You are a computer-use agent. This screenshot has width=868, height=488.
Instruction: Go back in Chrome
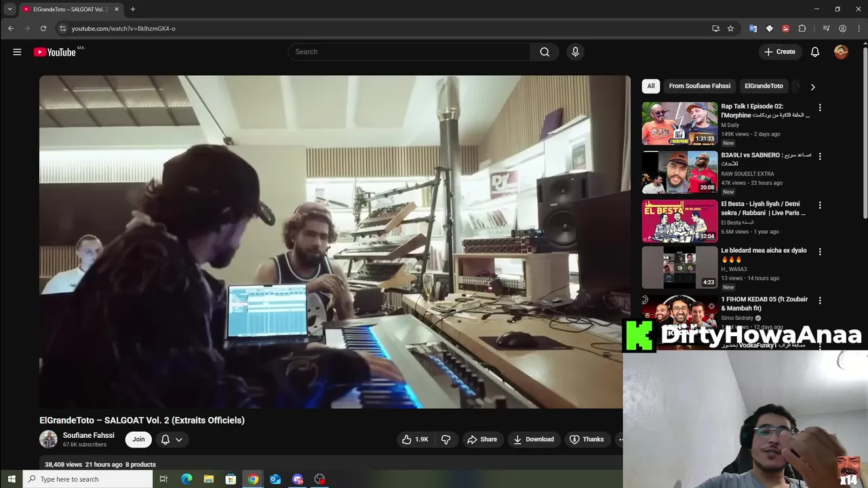(11, 28)
